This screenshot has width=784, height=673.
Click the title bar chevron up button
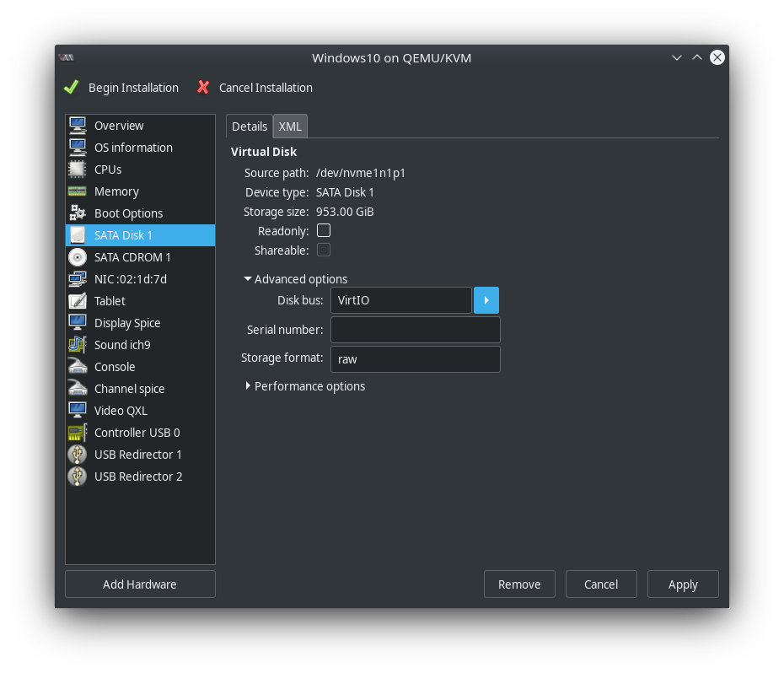click(x=696, y=57)
